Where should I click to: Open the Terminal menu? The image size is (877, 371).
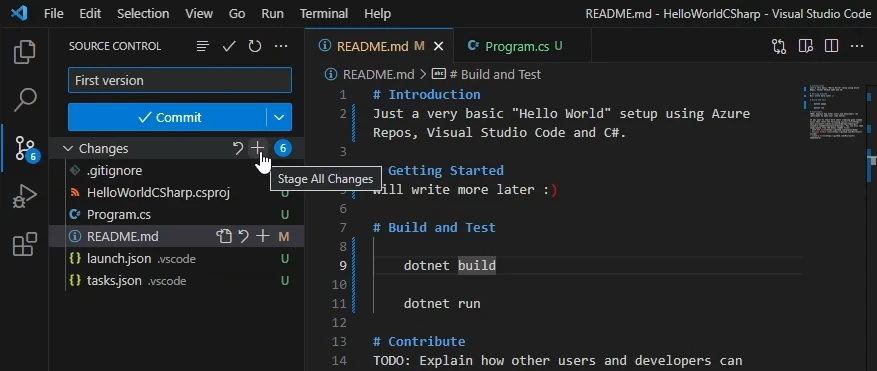click(x=324, y=14)
